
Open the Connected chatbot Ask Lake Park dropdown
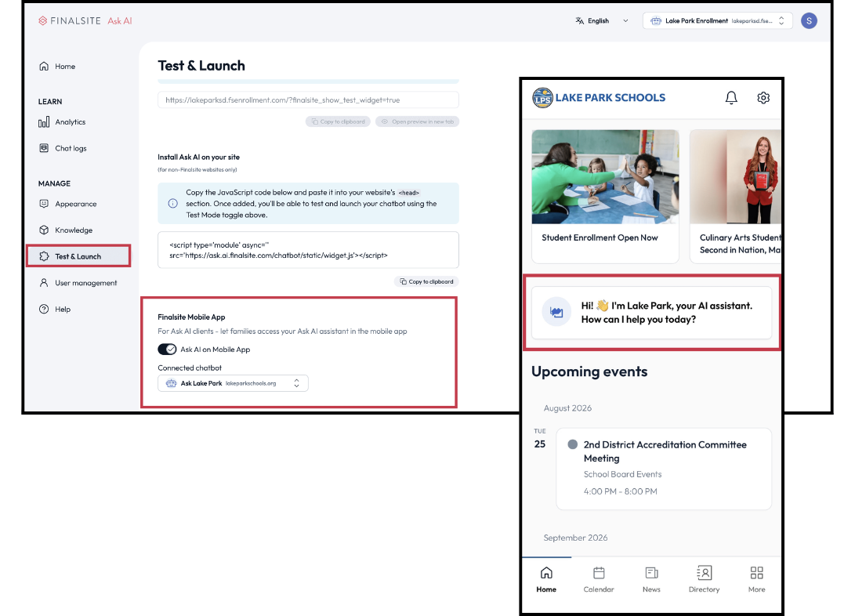point(233,383)
